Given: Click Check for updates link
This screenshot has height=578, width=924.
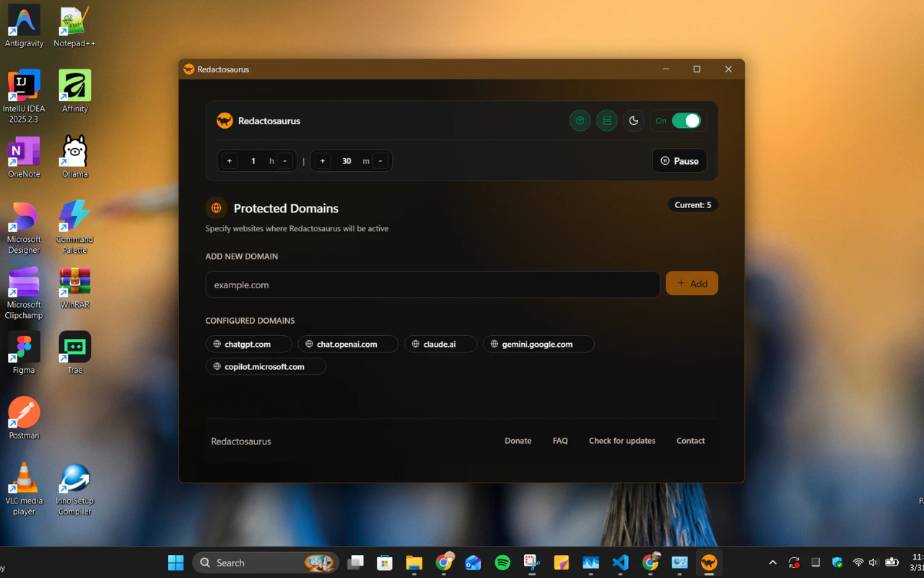Looking at the screenshot, I should 622,441.
